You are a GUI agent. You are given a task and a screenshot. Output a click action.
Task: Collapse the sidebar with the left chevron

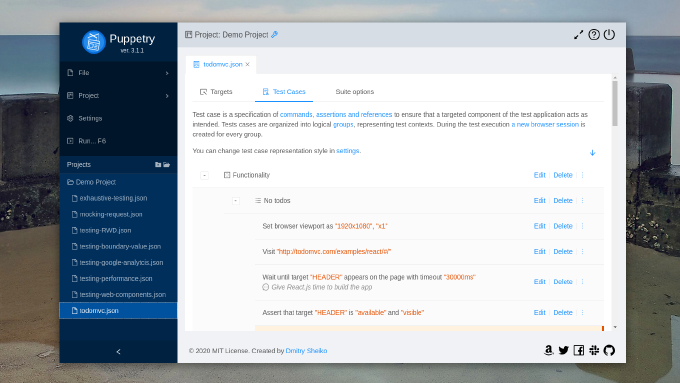[118, 351]
